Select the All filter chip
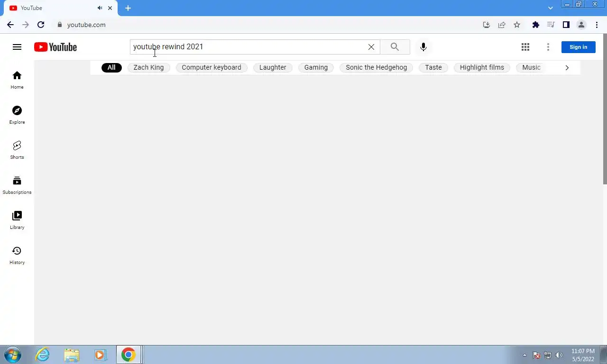Viewport: 607px width, 364px height. pyautogui.click(x=111, y=67)
